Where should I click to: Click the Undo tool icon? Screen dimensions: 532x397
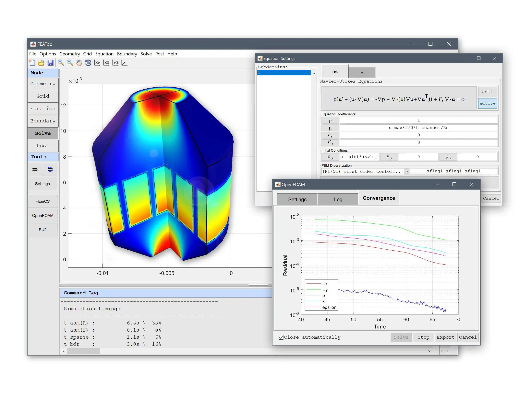pos(88,63)
